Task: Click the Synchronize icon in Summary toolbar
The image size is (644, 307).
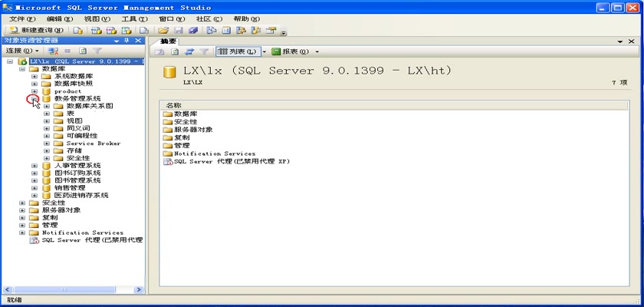Action: tap(189, 51)
